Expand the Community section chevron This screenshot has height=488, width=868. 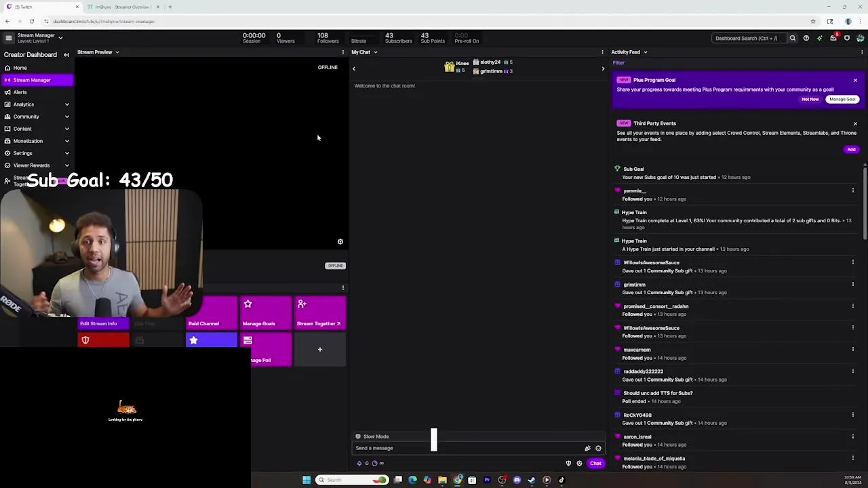pyautogui.click(x=66, y=117)
